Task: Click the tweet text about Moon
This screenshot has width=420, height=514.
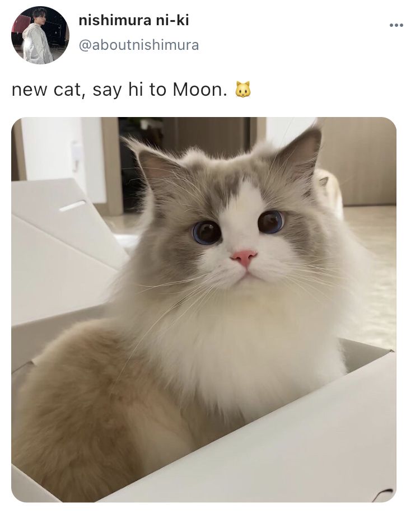Action: coord(131,90)
